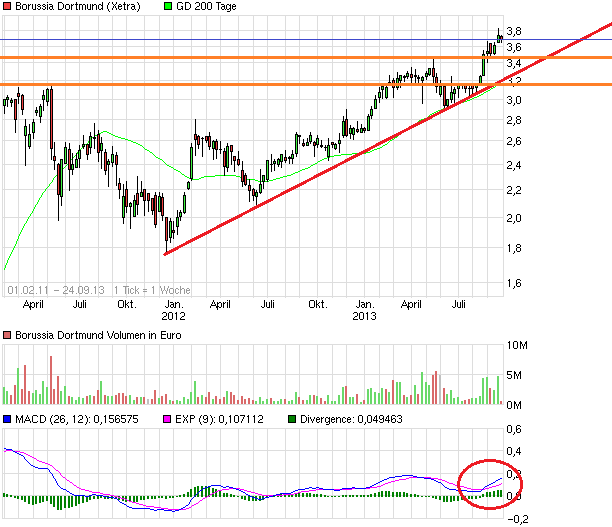Click the magenta EXP (9) legend swatch

(167, 419)
